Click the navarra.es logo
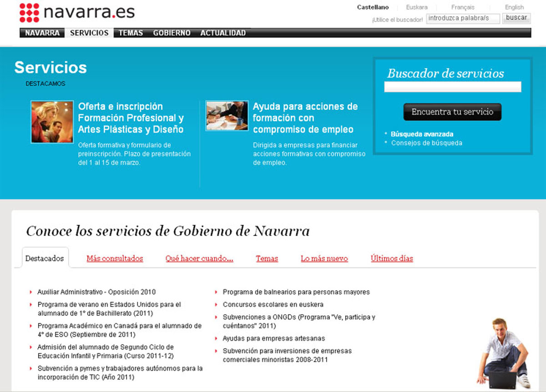Viewport: 546px width, 392px height. pyautogui.click(x=77, y=12)
